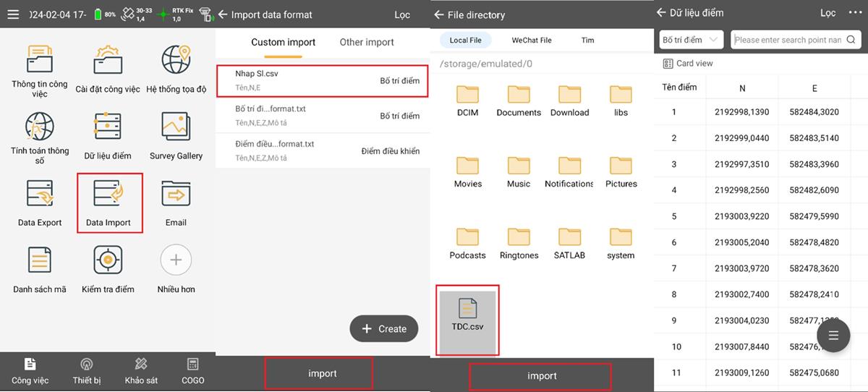Select the TDC.csv file

(x=467, y=315)
